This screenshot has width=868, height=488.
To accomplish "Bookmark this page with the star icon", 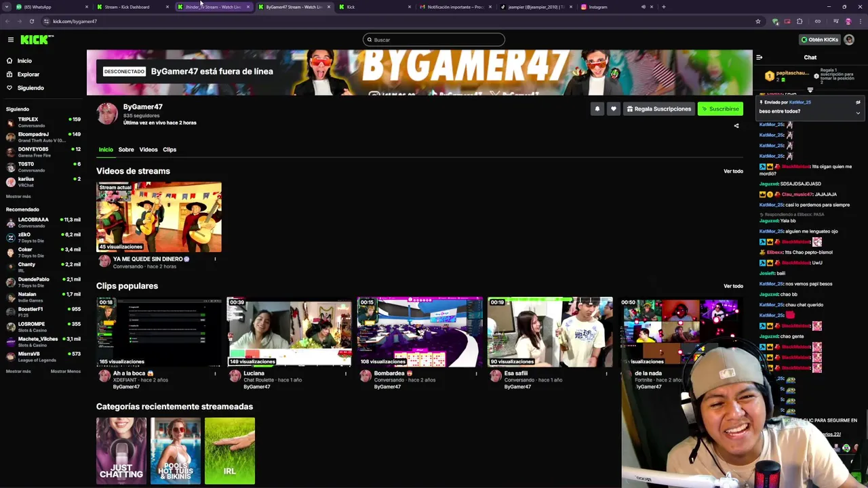I will 758,21.
